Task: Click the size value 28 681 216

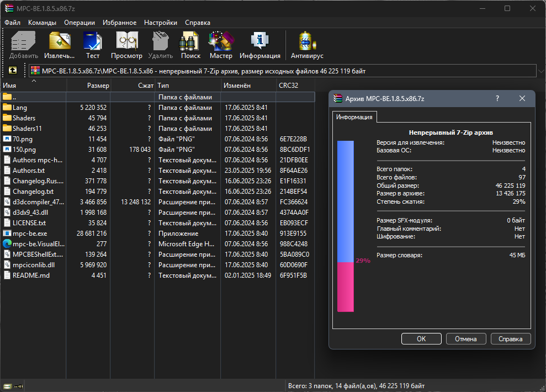Action: (92, 233)
